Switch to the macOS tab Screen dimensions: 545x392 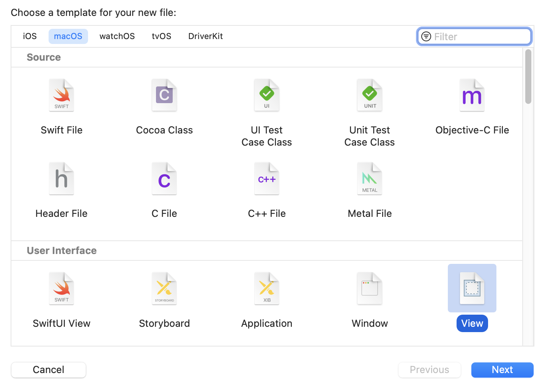(68, 36)
